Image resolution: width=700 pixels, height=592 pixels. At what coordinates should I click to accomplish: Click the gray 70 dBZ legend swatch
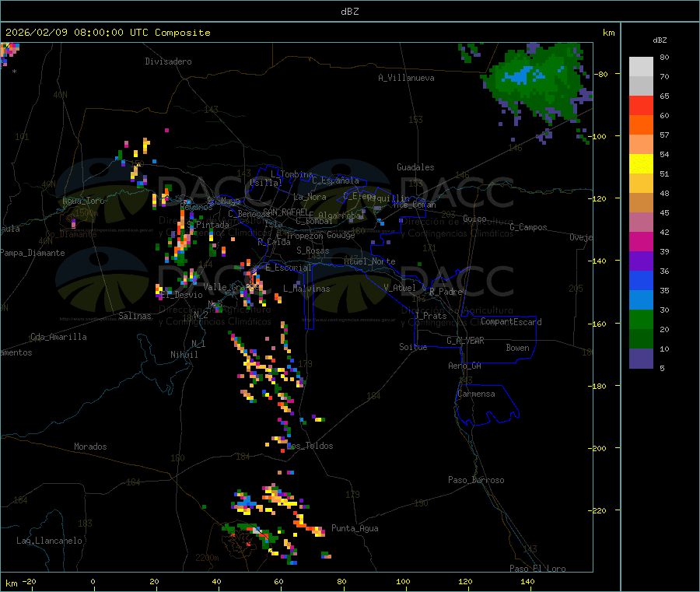coord(641,86)
